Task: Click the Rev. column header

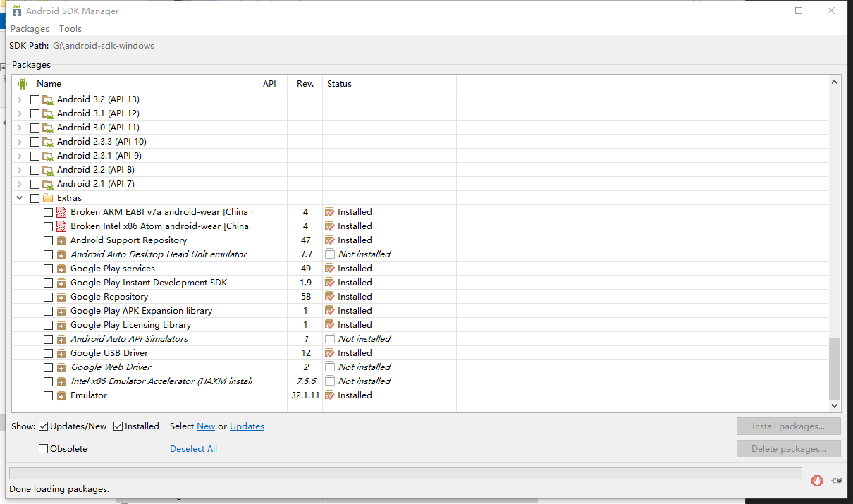Action: point(305,83)
